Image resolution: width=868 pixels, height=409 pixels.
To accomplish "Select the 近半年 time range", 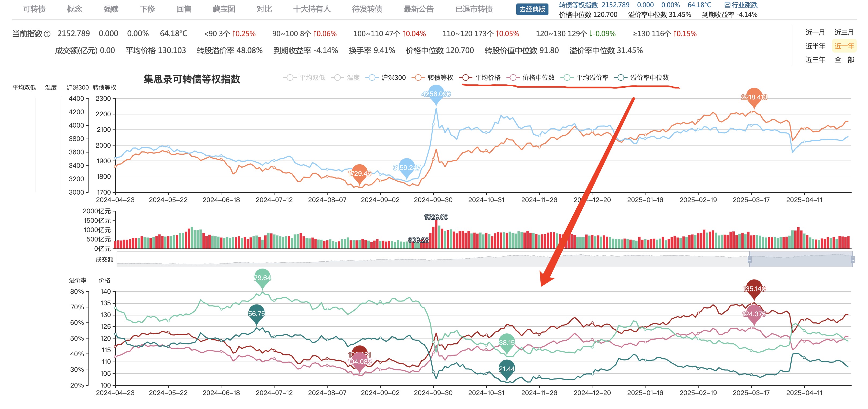I will [x=815, y=46].
